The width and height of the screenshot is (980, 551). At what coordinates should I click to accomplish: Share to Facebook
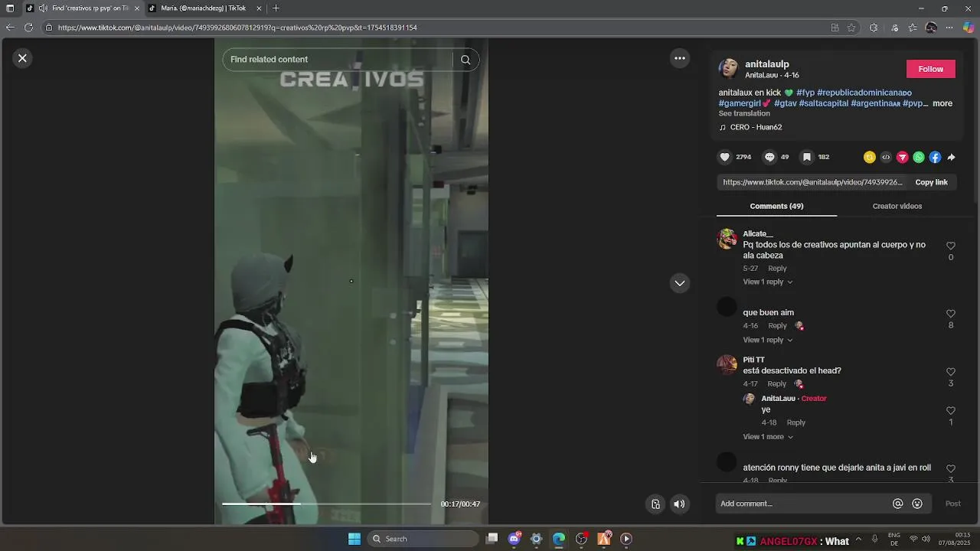pyautogui.click(x=935, y=157)
